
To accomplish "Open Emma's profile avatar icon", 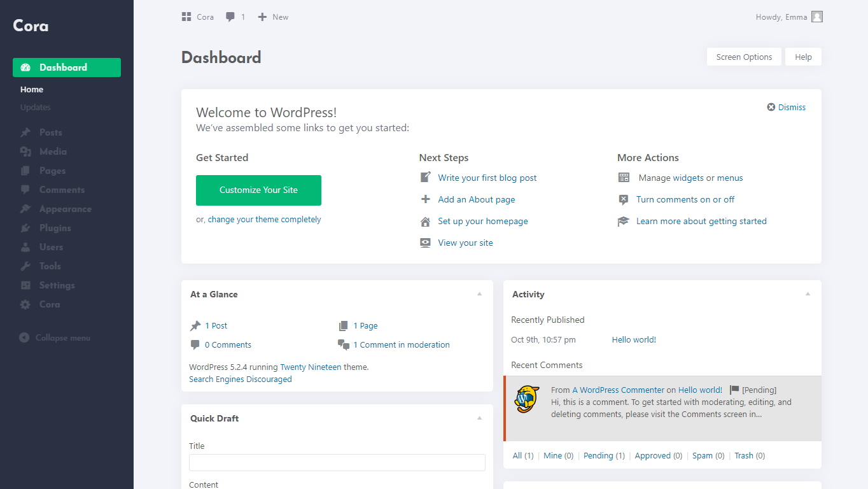I will [x=817, y=17].
